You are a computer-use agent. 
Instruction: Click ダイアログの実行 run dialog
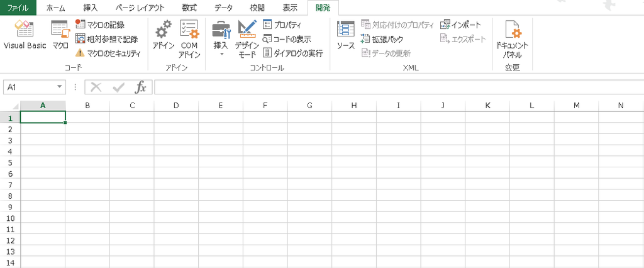pyautogui.click(x=293, y=53)
